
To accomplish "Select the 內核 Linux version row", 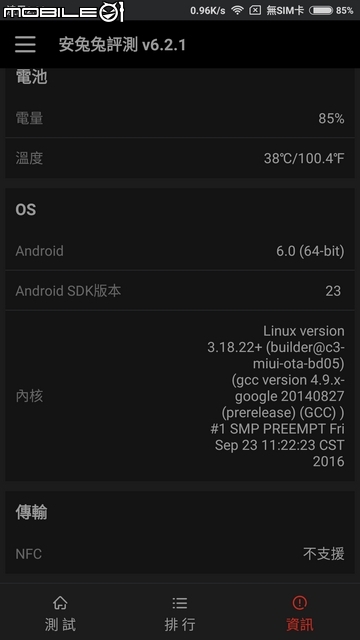I will [180, 396].
